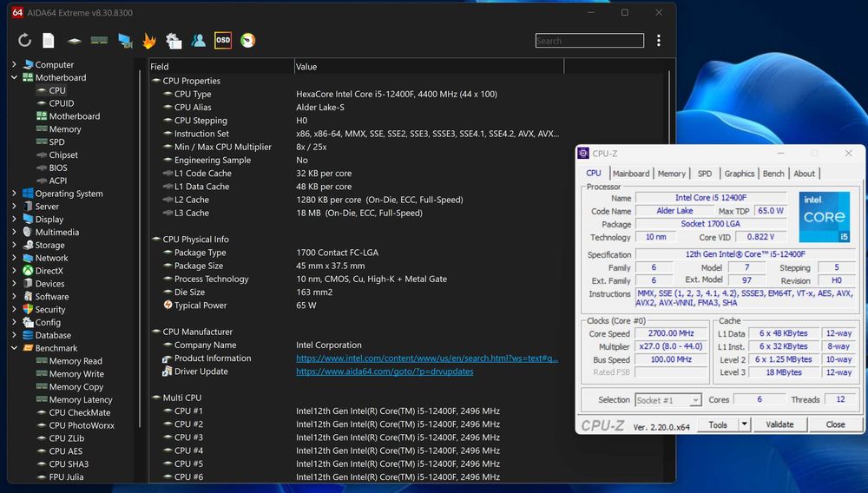
Task: Click the Operating System Windows icon
Action: click(x=28, y=193)
